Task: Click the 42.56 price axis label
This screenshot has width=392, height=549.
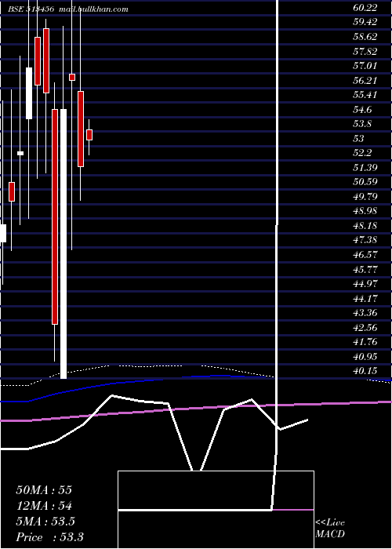Action: (x=365, y=328)
